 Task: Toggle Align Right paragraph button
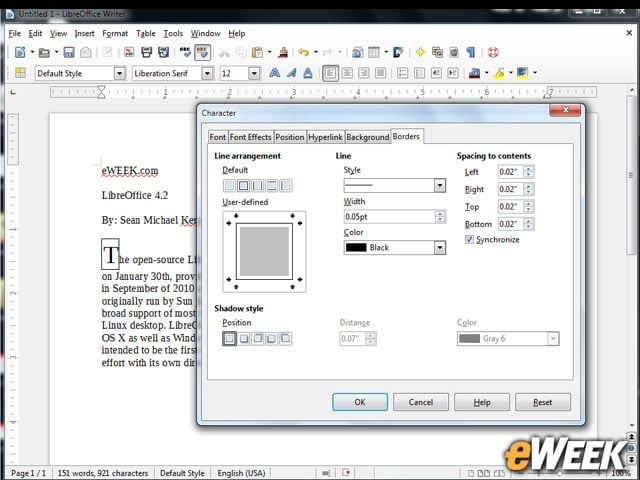(363, 73)
